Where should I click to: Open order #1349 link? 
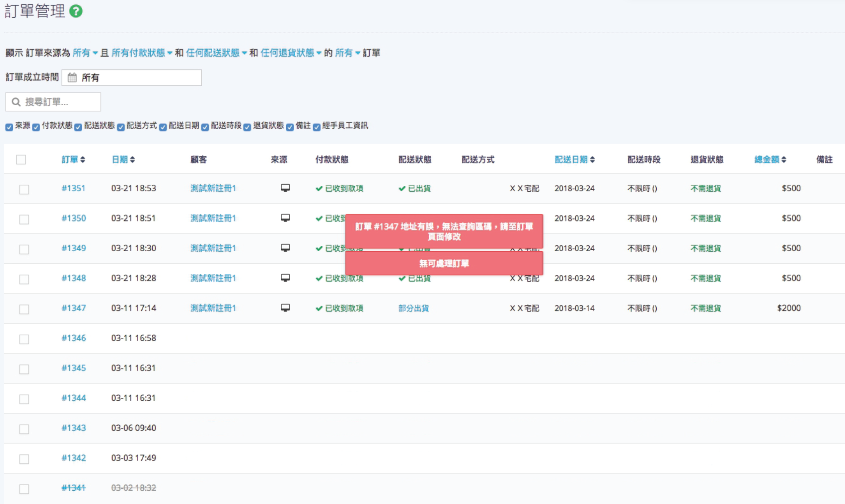(x=74, y=248)
